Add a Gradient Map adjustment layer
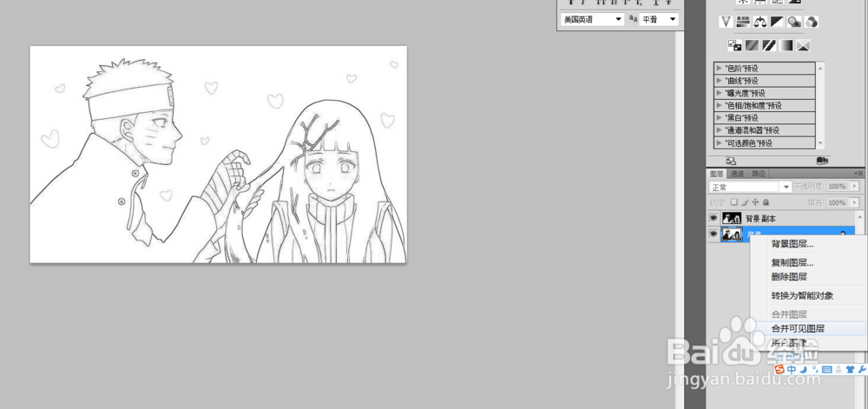Viewport: 868px width, 409px height. [786, 45]
